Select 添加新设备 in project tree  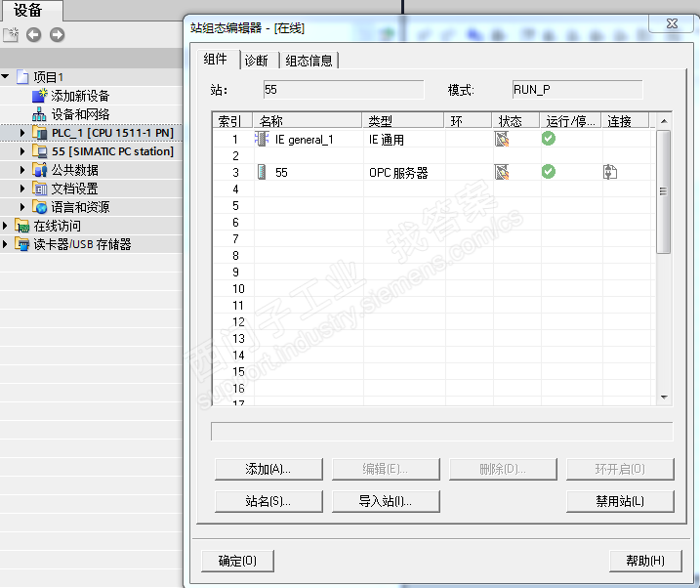[80, 96]
